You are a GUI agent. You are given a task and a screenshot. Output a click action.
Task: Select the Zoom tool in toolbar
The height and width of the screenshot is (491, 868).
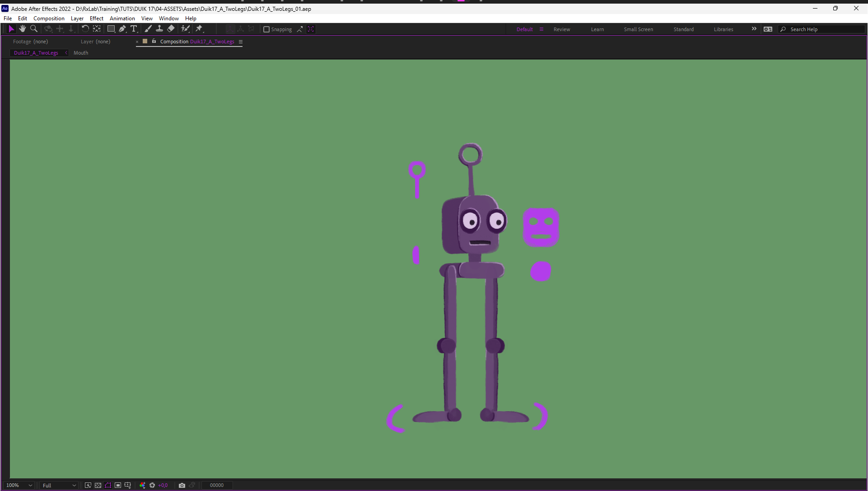click(x=33, y=29)
